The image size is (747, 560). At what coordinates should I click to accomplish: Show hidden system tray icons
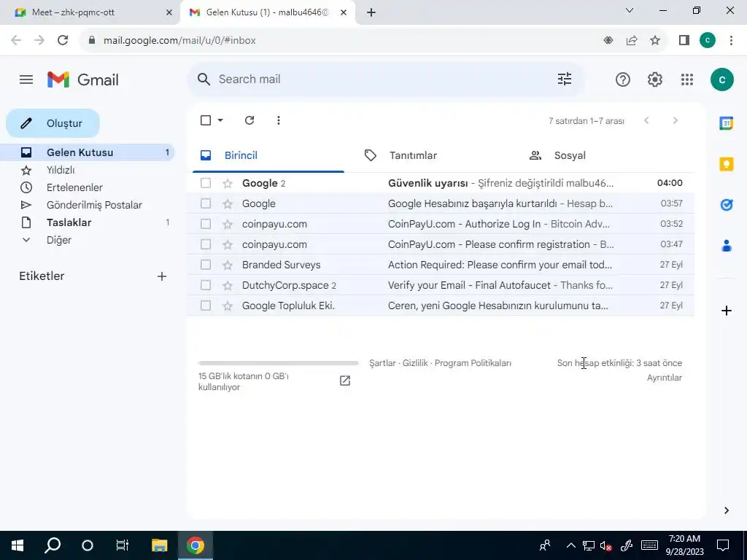coord(570,545)
